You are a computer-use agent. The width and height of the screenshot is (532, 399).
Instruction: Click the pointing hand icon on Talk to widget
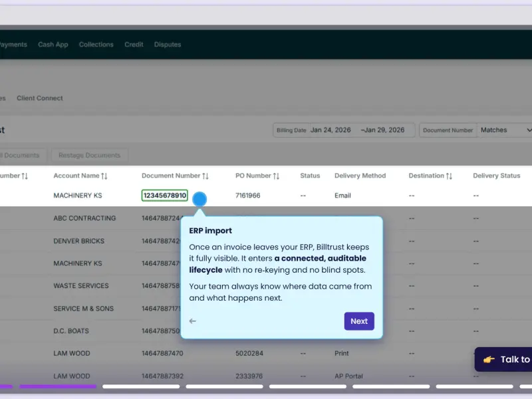[489, 359]
